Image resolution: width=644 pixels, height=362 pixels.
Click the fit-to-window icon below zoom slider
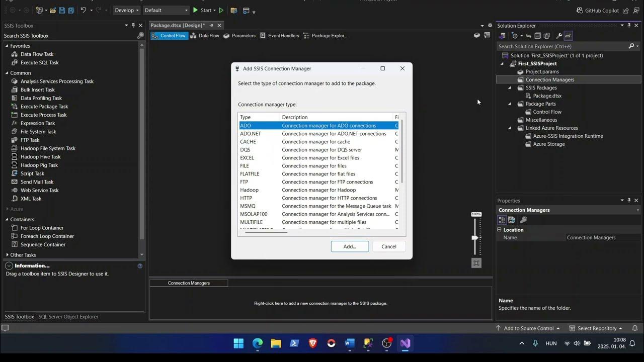point(476,263)
